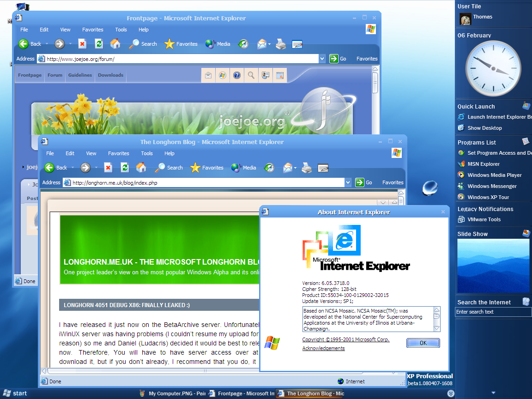Open the Media bar in the Frontpage window
Screen dimensions: 532x399
click(218, 44)
